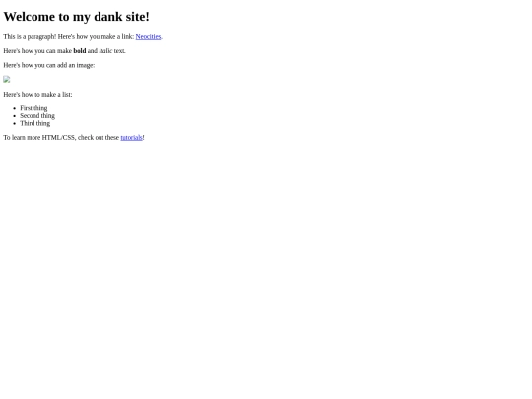Image resolution: width=532 pixels, height=399 pixels.
Task: Click the word 'Welcome' in the heading
Action: pyautogui.click(x=30, y=17)
